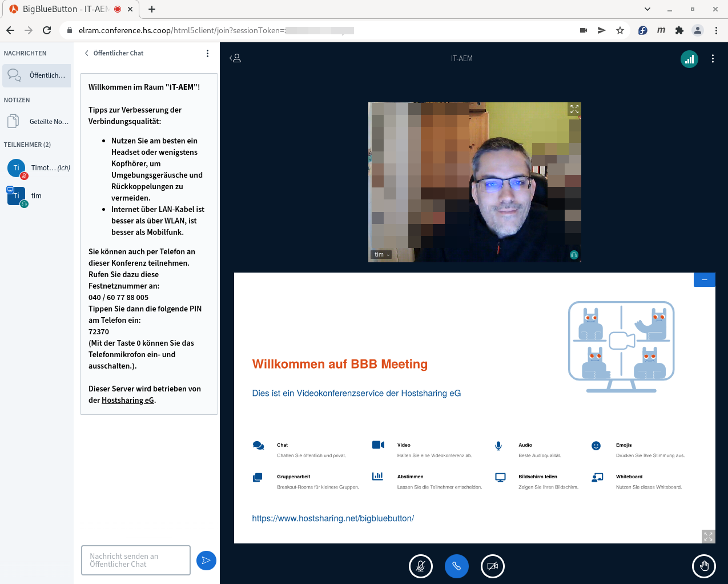The width and height of the screenshot is (728, 584).
Task: Leave audio with the phone button
Action: pyautogui.click(x=457, y=566)
